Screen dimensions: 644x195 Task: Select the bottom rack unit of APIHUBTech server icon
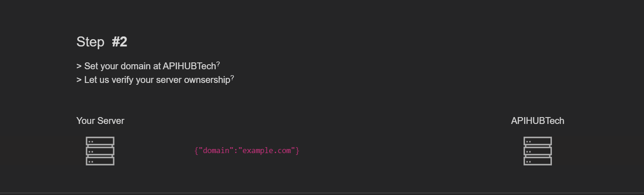538,161
